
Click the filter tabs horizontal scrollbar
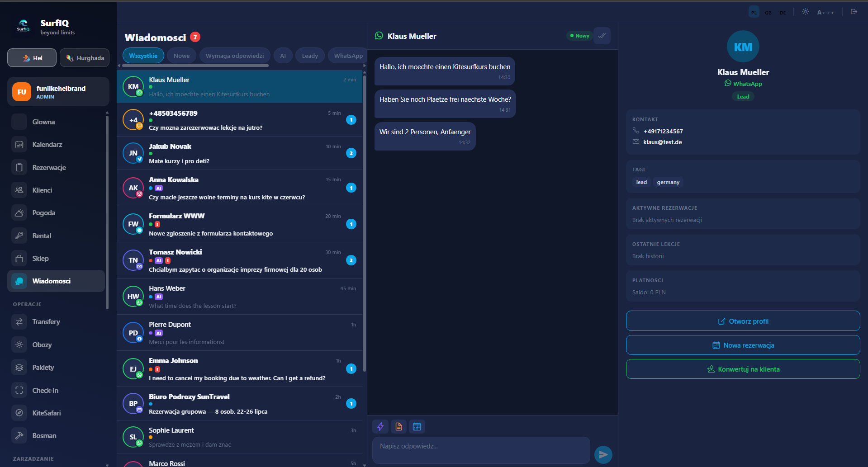pos(195,66)
